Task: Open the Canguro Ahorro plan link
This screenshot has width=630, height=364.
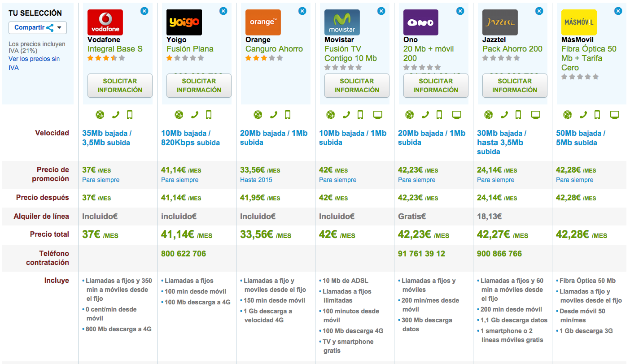Action: pos(274,49)
